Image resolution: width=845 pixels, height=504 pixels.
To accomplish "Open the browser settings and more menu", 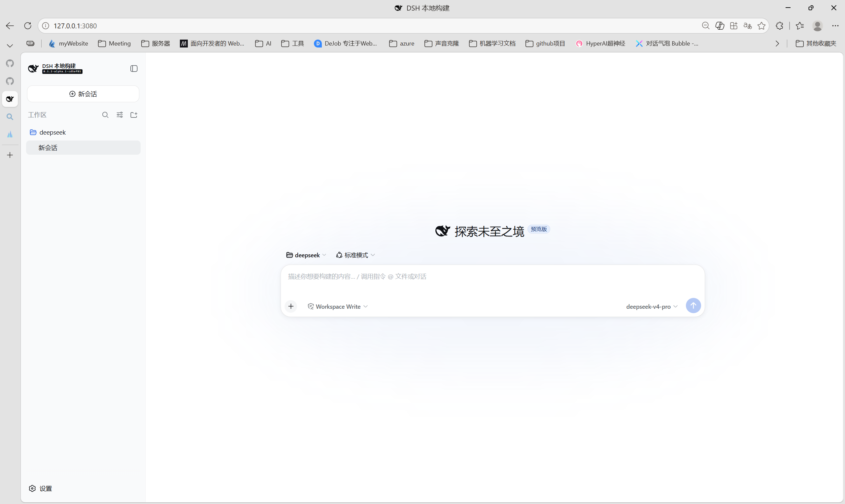I will [835, 26].
